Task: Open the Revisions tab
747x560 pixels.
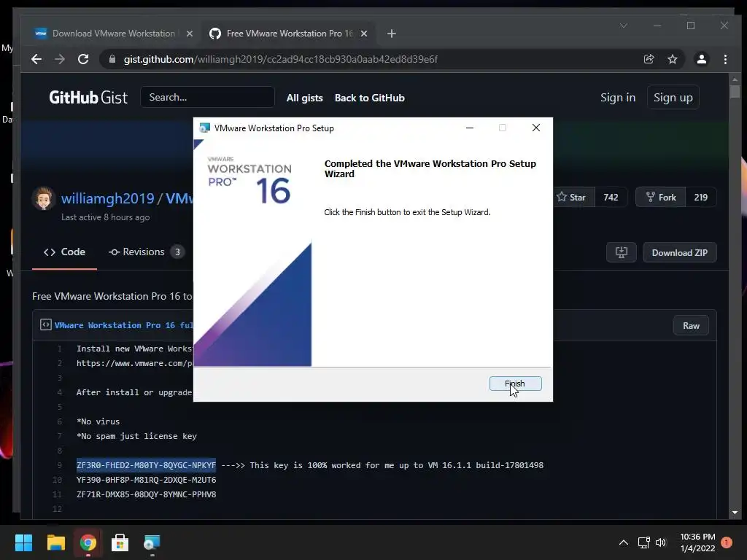Action: click(x=146, y=252)
